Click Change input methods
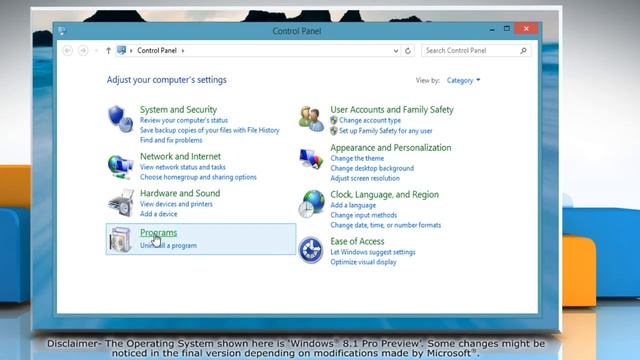 363,215
